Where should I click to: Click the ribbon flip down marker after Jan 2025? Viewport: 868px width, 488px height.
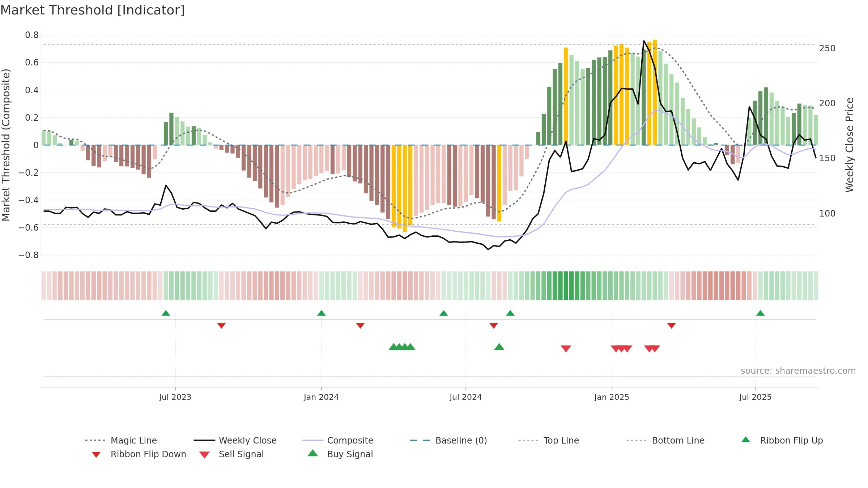click(671, 326)
